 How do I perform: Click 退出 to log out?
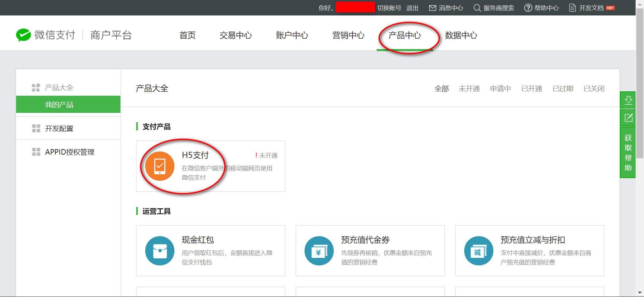point(412,8)
